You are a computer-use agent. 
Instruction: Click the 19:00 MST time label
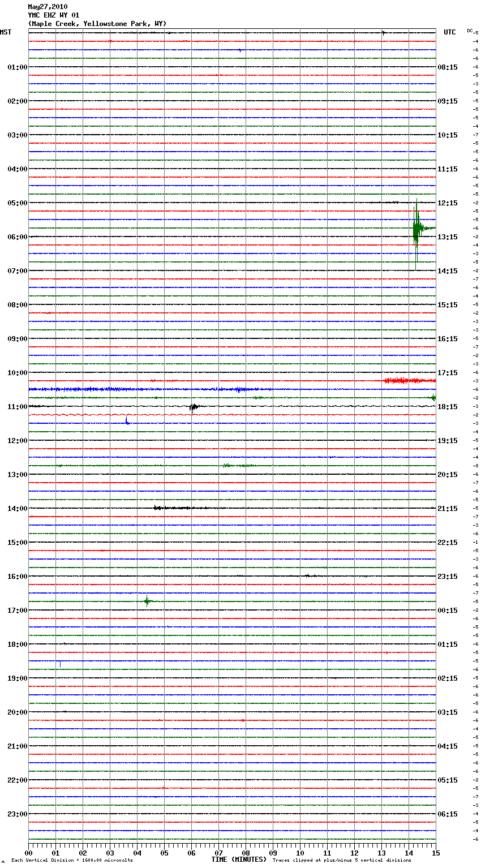click(18, 678)
